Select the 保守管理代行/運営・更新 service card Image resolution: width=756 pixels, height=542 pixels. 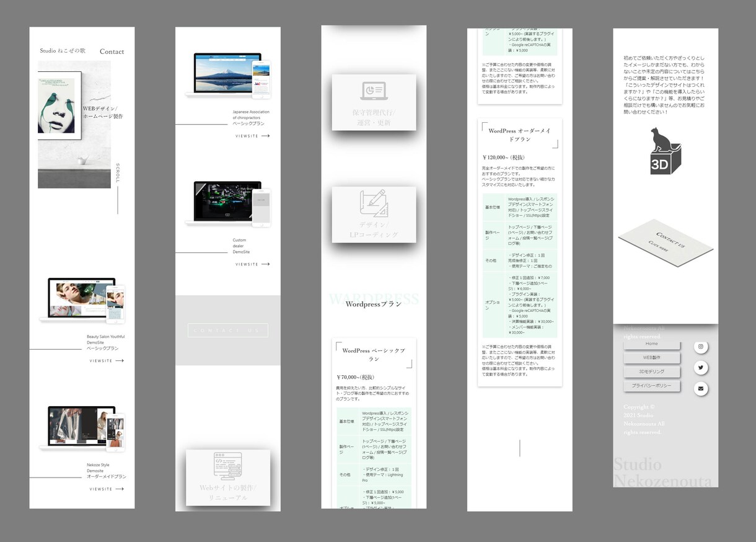[374, 102]
